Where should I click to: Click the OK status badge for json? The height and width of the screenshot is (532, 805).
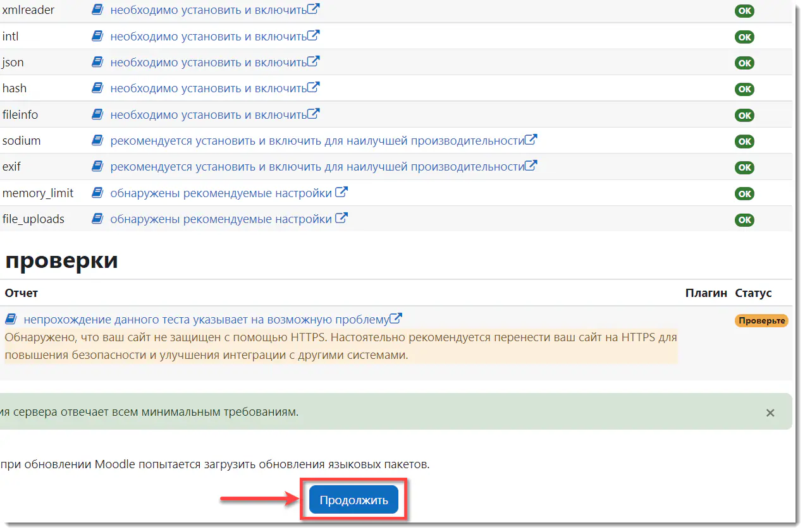(x=744, y=63)
